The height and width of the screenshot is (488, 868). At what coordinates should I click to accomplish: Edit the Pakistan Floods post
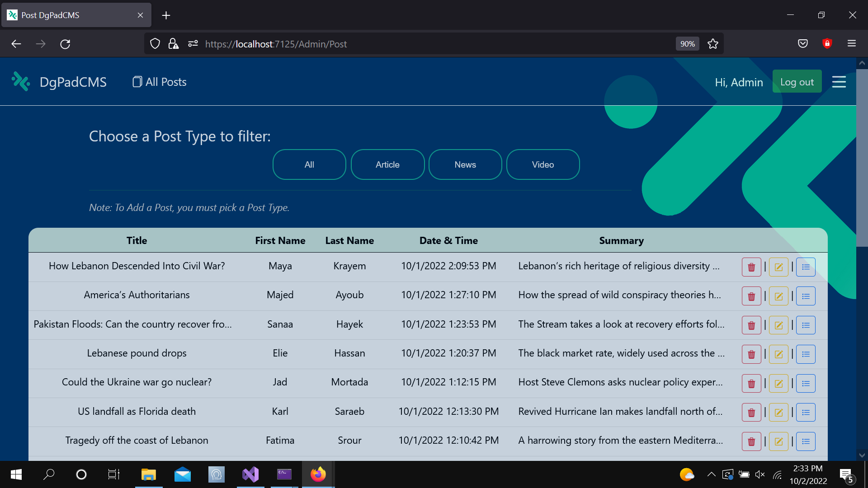(778, 325)
